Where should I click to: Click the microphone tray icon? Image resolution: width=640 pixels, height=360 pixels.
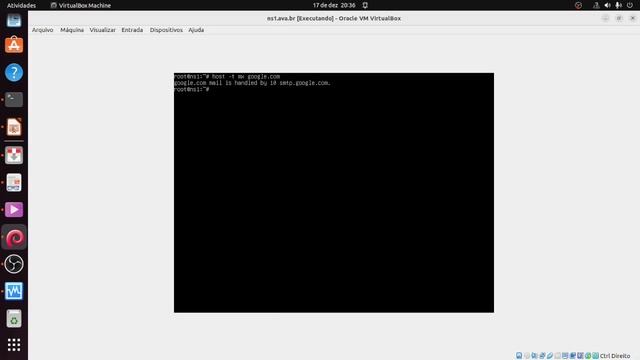pos(618,5)
